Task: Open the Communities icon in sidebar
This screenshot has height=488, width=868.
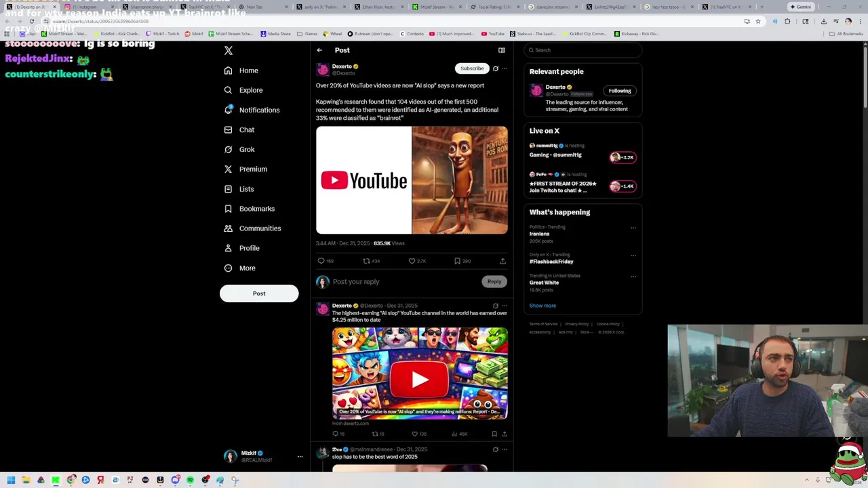Action: click(228, 228)
